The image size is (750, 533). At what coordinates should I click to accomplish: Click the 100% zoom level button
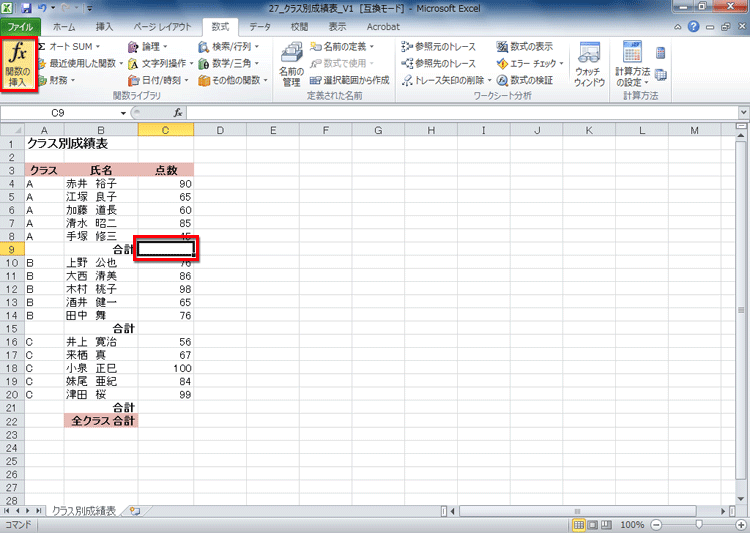point(632,525)
